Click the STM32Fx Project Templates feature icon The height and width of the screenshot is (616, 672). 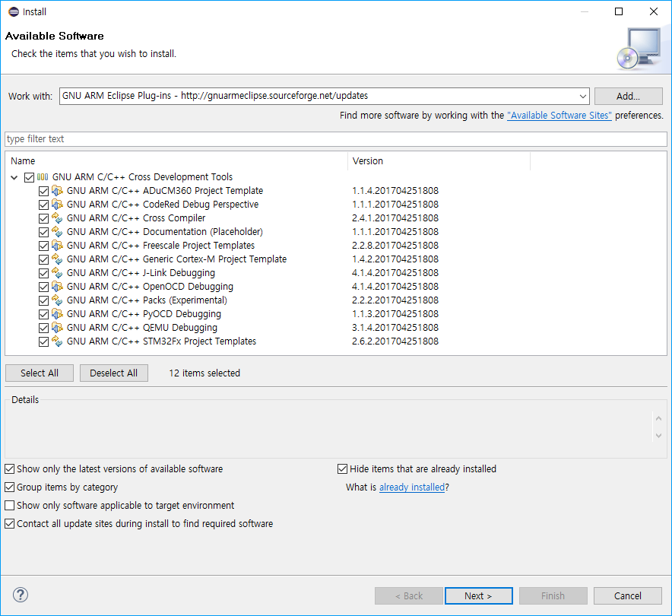pyautogui.click(x=57, y=341)
